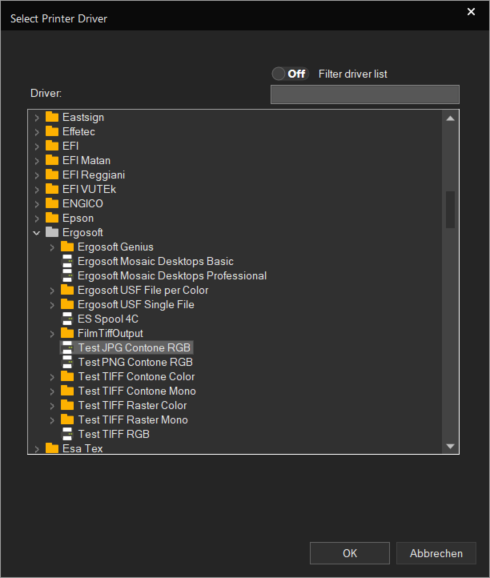Select Ergosoft Mosaic Desktops Basic driver icon

coord(67,261)
